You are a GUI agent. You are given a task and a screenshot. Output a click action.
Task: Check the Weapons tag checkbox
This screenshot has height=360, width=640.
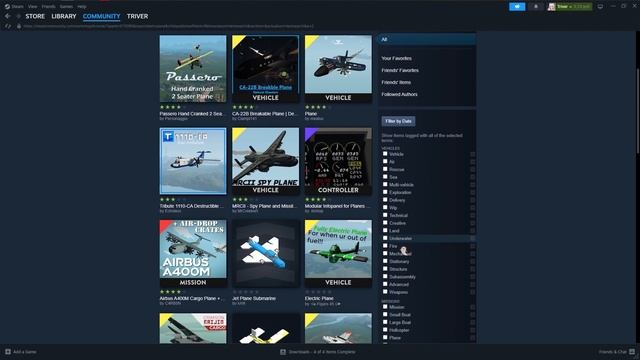pos(385,292)
